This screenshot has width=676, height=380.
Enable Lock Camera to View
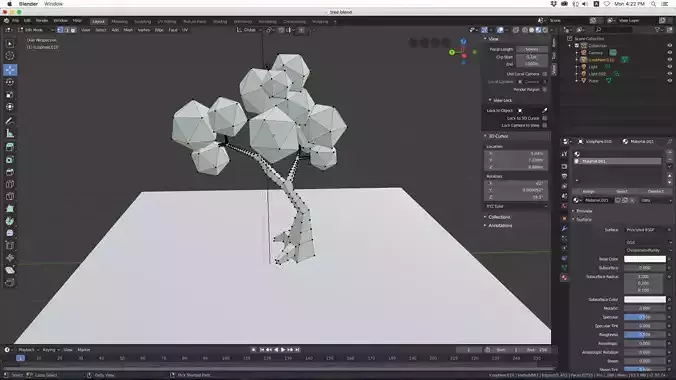click(545, 125)
